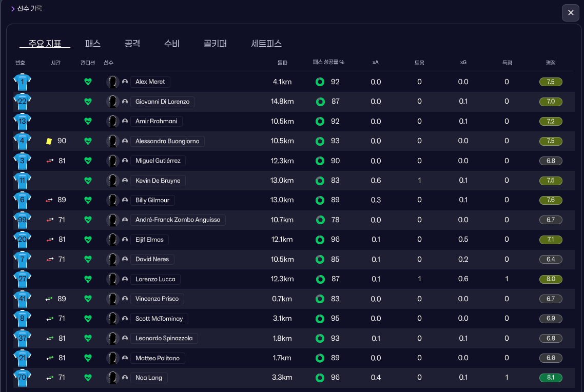Screen dimensions: 584x392
Task: Sort by the 선수 column header
Action: pos(108,63)
